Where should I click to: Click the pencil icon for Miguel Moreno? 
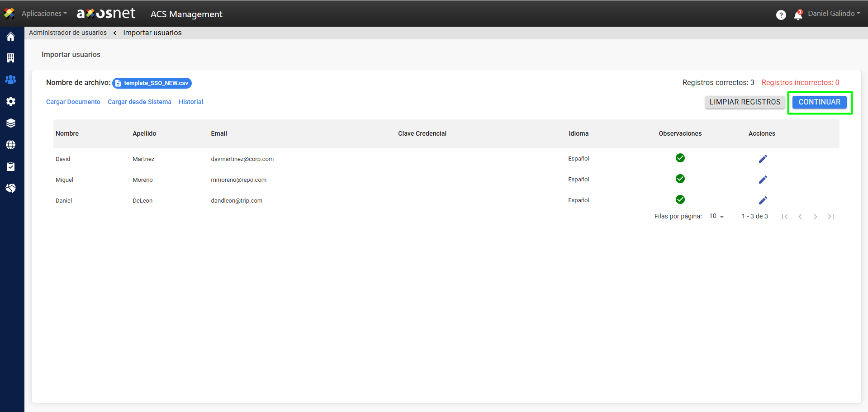(763, 180)
